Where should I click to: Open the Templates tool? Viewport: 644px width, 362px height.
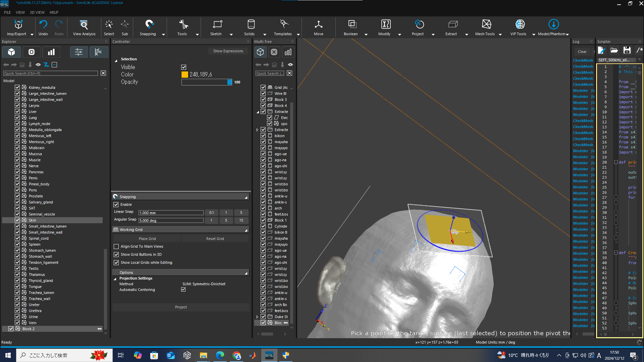pos(283,27)
